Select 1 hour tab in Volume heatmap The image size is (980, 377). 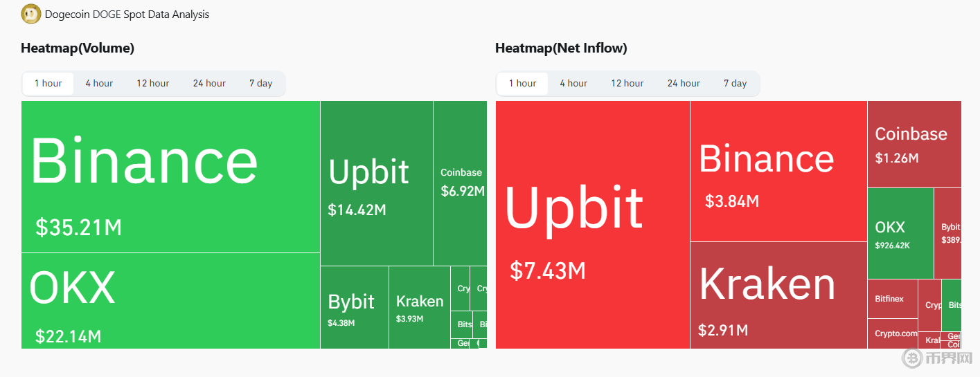(x=48, y=83)
